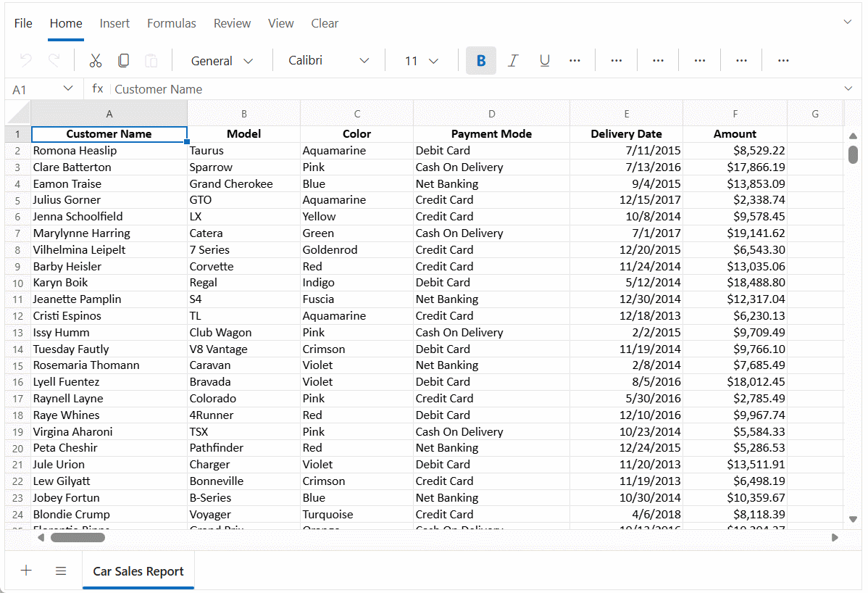868x593 pixels.
Task: Click the select-all corner triangle
Action: click(x=18, y=114)
